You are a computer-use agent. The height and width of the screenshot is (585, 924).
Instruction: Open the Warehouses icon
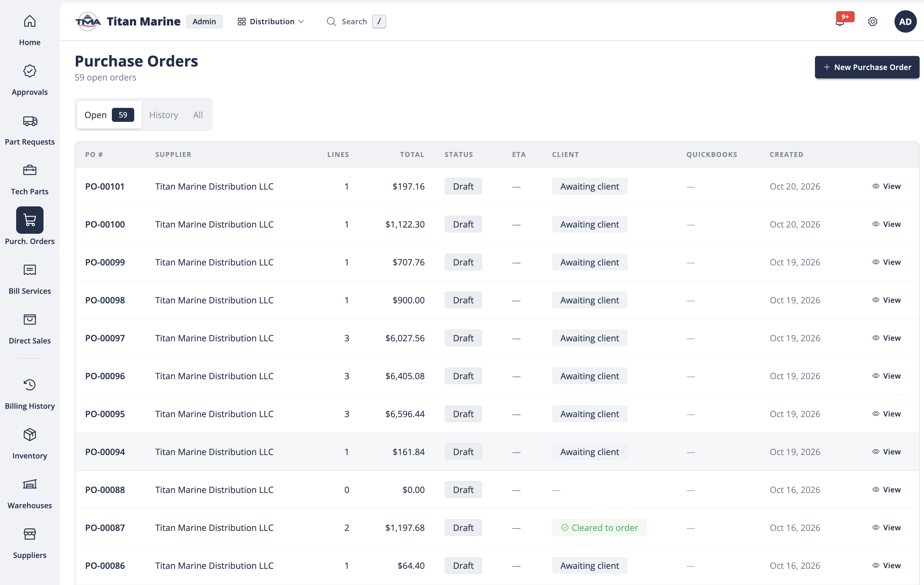click(x=30, y=484)
